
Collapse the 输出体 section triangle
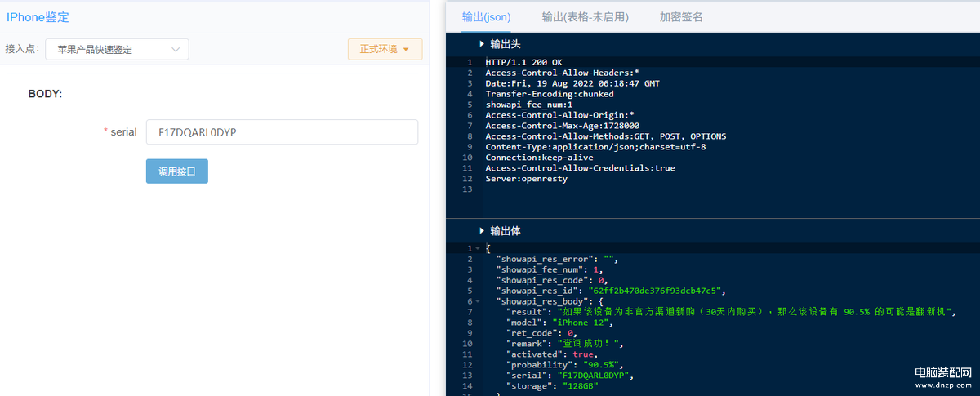(483, 231)
